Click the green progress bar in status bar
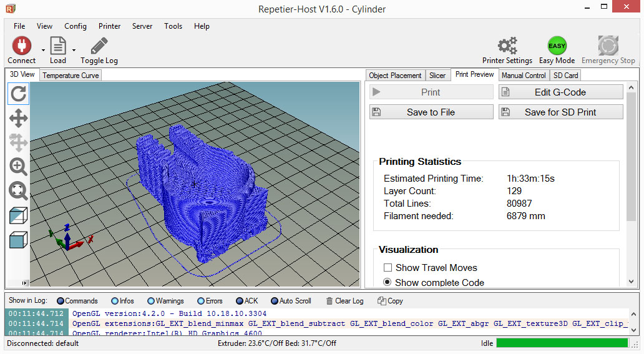 point(562,343)
